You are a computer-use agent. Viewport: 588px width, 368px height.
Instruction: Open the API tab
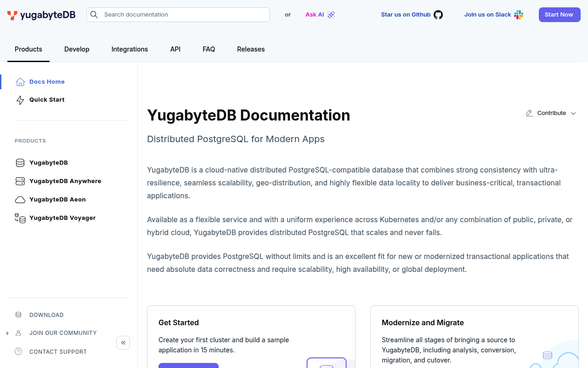[x=175, y=49]
